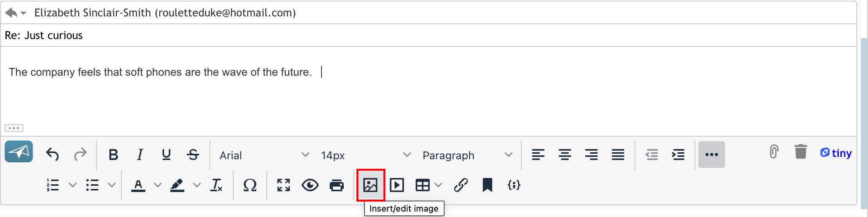Open the Arial font family dropdown
The width and height of the screenshot is (868, 217).
click(x=264, y=155)
